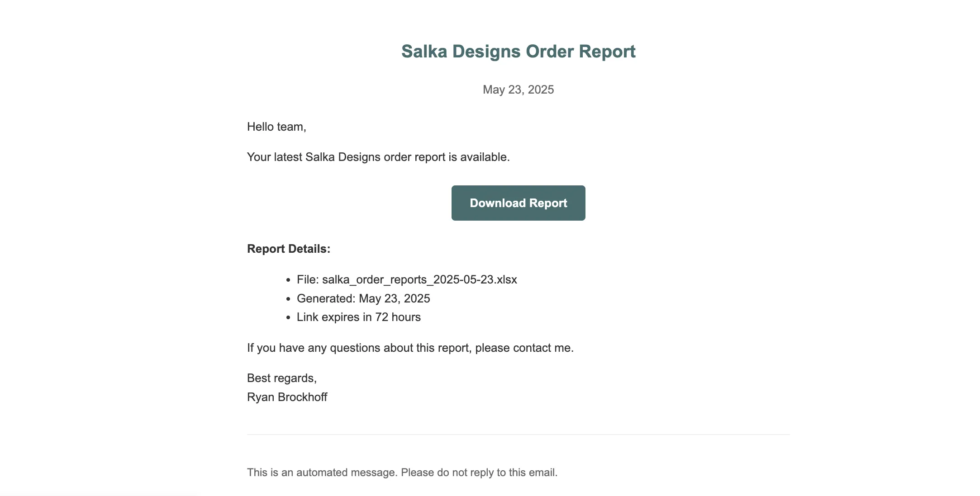
Task: Click the questions contact sentence
Action: click(410, 347)
